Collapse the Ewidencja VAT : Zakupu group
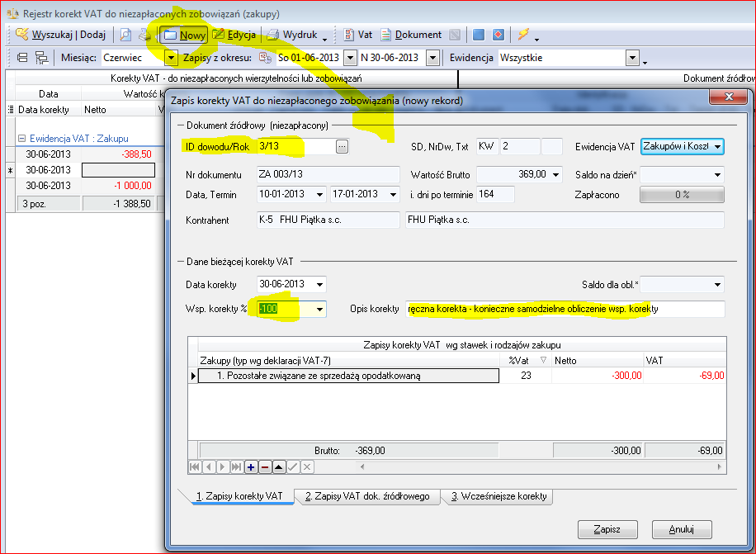Viewport: 756px width, 554px height. click(x=21, y=139)
